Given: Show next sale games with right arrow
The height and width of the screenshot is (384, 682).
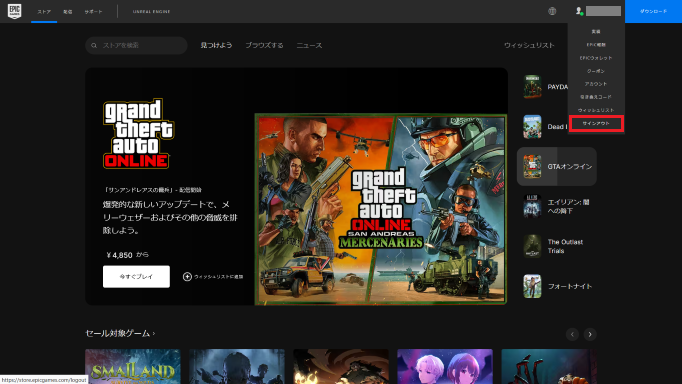Looking at the screenshot, I should (x=590, y=334).
